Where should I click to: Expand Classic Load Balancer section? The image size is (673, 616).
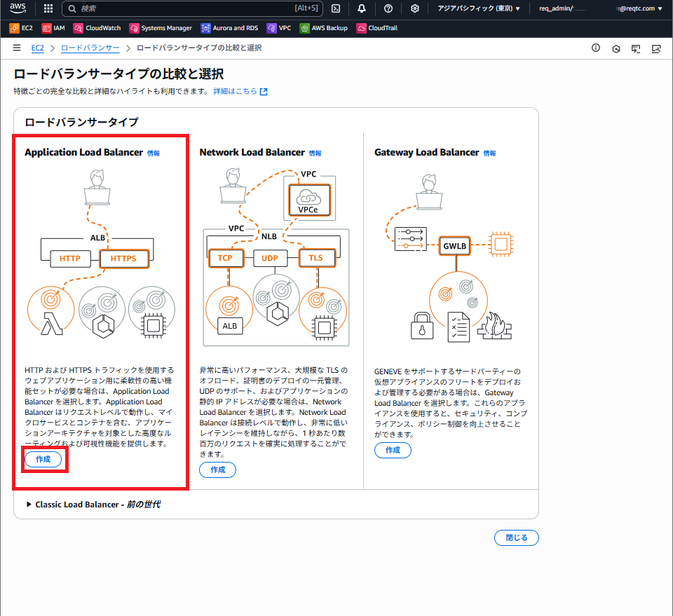click(93, 505)
